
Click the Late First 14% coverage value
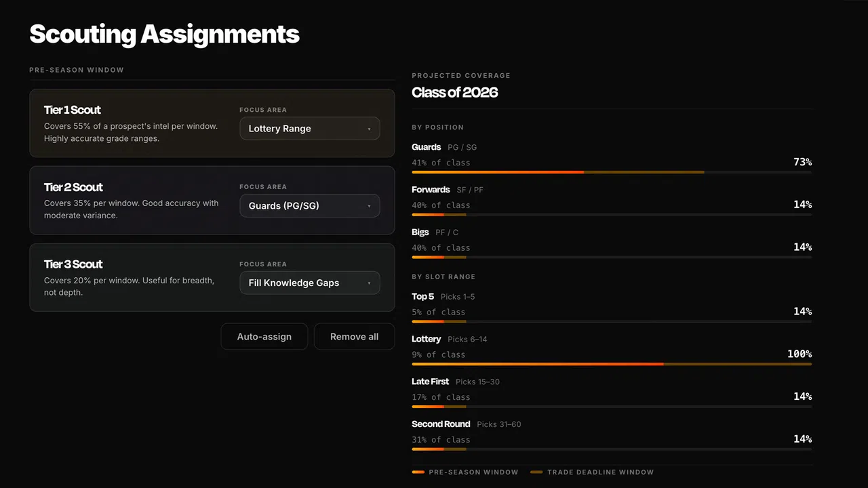pyautogui.click(x=802, y=396)
